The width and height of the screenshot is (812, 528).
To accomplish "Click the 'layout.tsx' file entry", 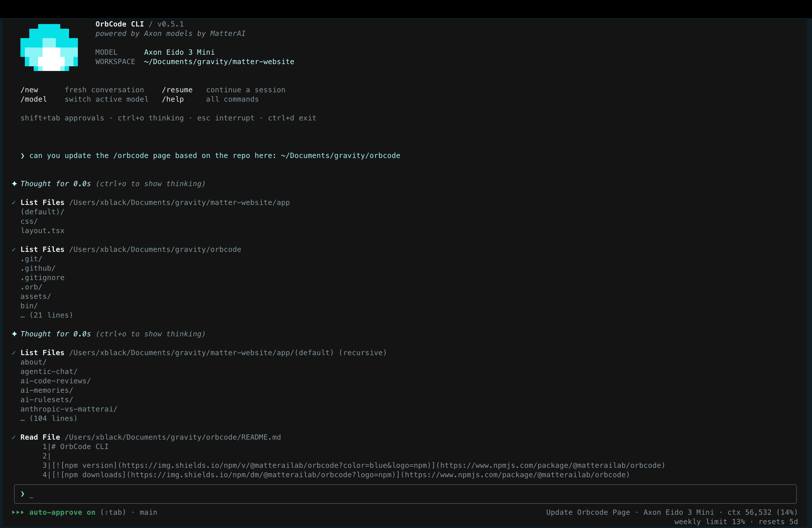I will [42, 231].
